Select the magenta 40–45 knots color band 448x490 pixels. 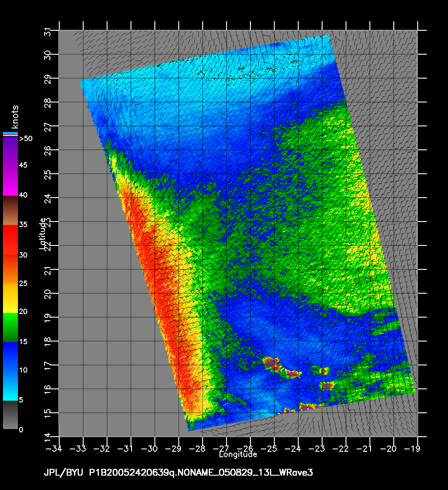coord(10,181)
